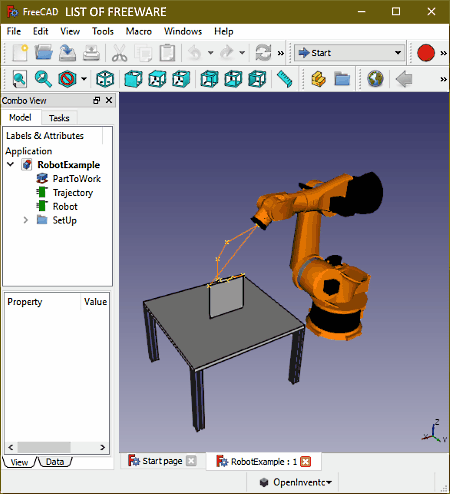Viewport: 450px width, 494px height.
Task: Start macro recording with the red circle
Action: point(426,53)
